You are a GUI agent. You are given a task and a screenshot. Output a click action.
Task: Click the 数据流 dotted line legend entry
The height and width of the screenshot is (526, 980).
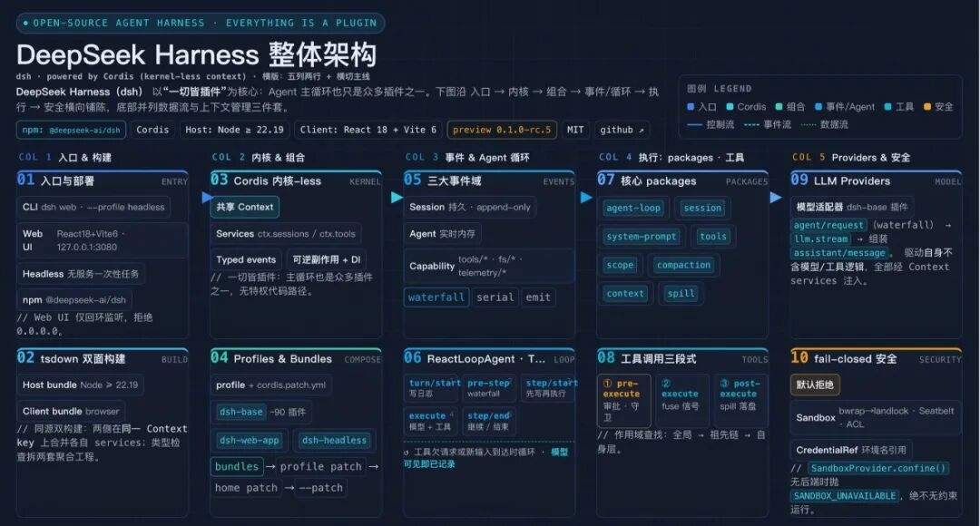coord(824,124)
